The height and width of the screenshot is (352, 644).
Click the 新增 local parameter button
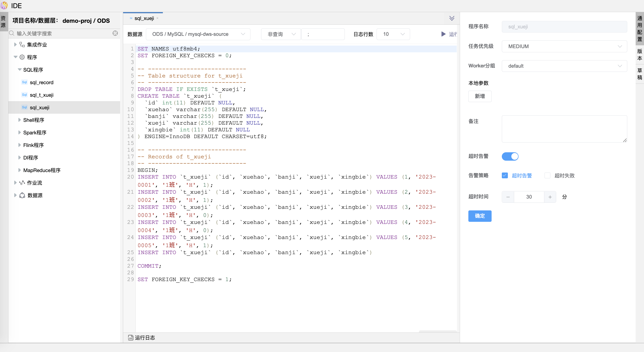pyautogui.click(x=480, y=96)
